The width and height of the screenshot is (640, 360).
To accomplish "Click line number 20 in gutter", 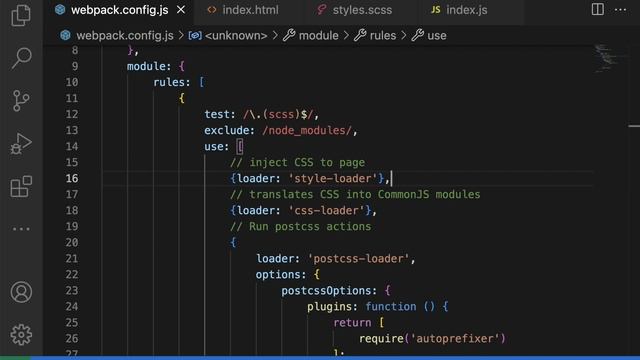I will click(72, 242).
